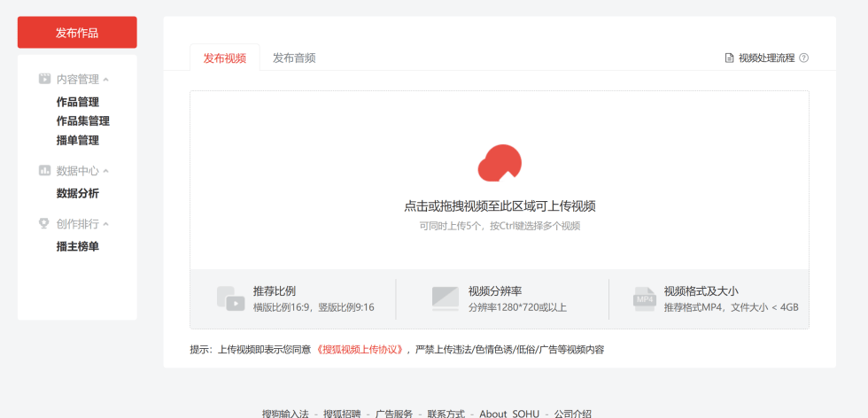Switch to the 发布音频 tab
Viewport: 868px width, 418px height.
pyautogui.click(x=294, y=58)
